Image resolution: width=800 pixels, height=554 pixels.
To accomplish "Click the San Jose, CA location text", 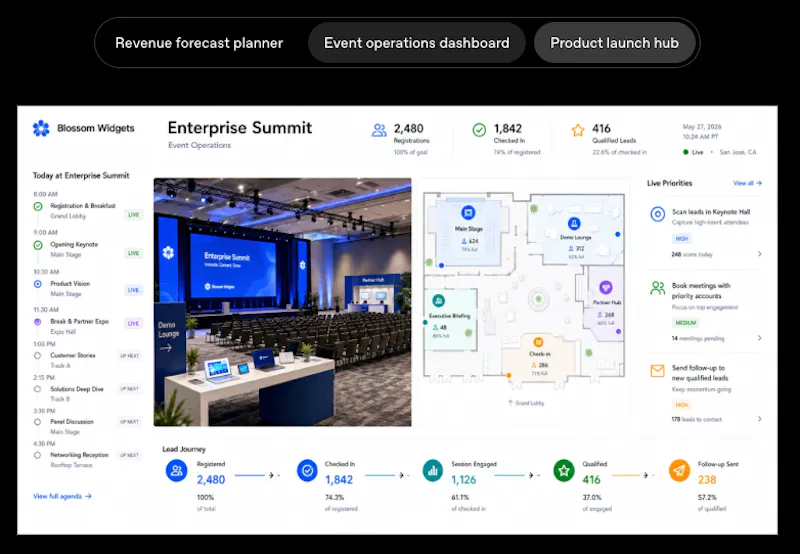I will click(738, 153).
